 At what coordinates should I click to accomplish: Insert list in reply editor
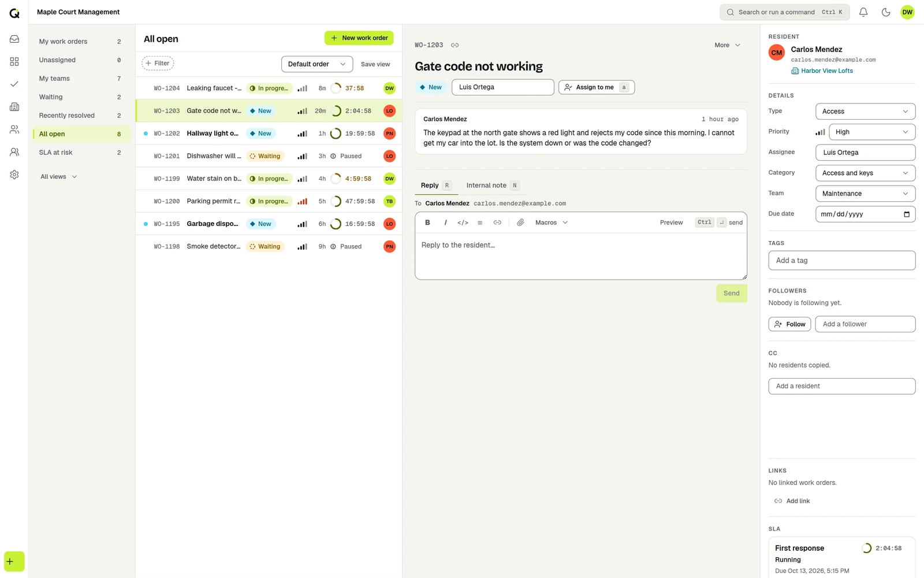click(480, 223)
